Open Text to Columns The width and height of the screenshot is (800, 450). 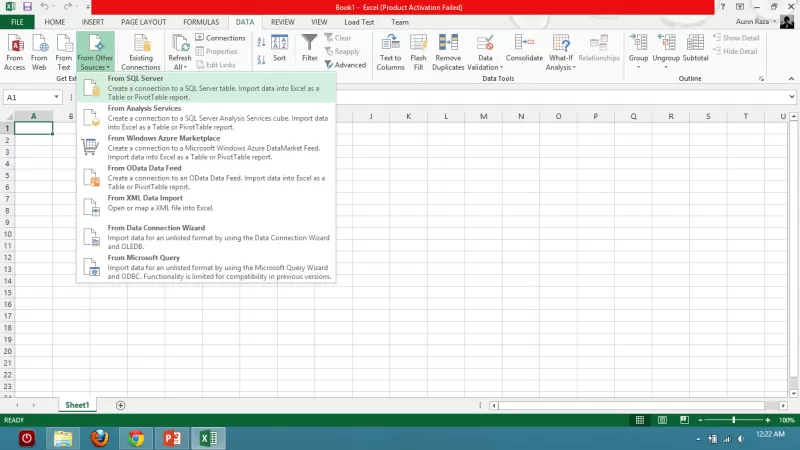[x=390, y=52]
